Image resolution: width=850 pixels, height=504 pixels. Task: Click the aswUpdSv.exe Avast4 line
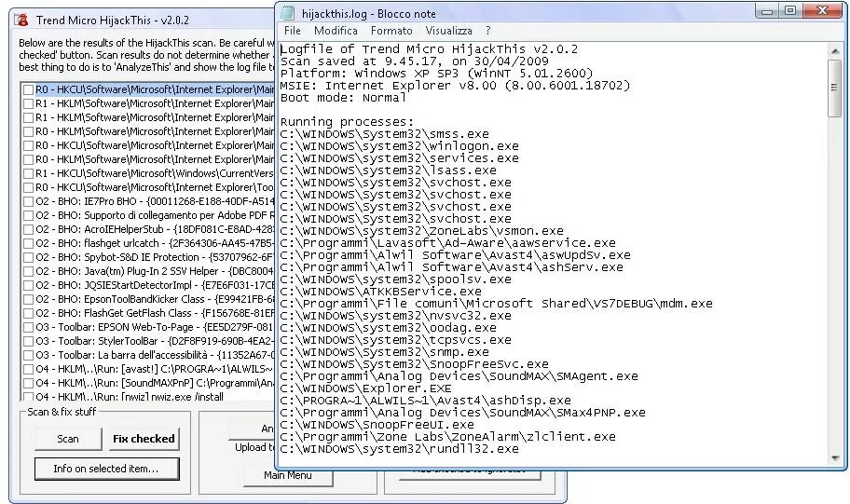pos(456,255)
